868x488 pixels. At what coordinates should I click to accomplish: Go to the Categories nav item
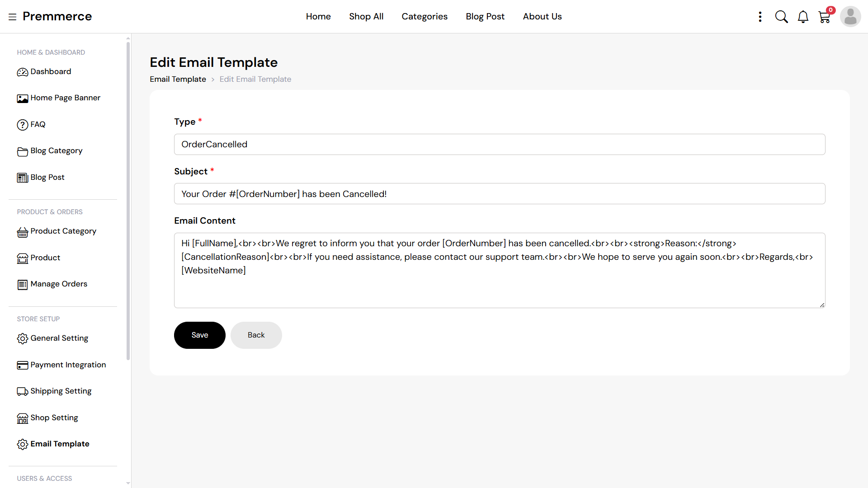click(x=425, y=17)
